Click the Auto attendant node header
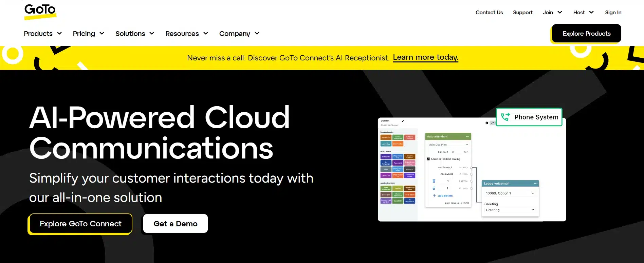 (448, 136)
